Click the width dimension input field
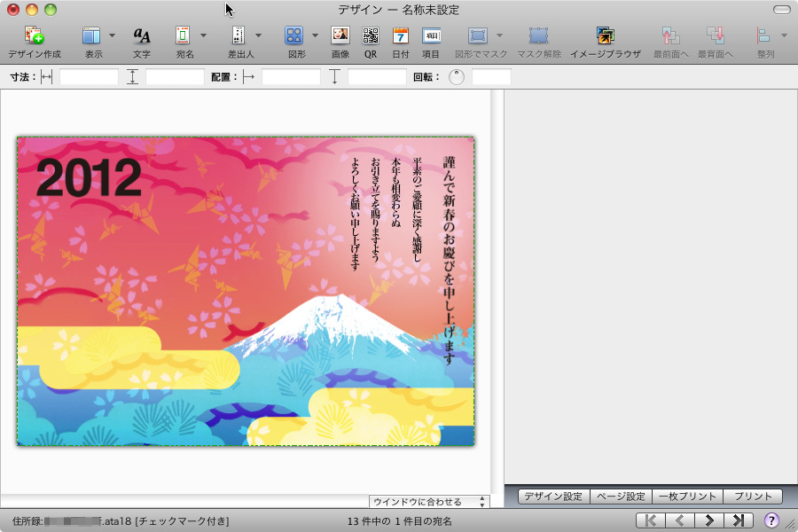Image resolution: width=798 pixels, height=532 pixels. [x=89, y=77]
